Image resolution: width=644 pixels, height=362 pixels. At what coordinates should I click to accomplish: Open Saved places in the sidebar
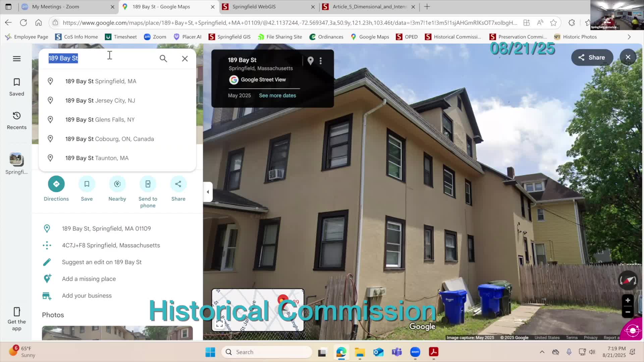[16, 87]
